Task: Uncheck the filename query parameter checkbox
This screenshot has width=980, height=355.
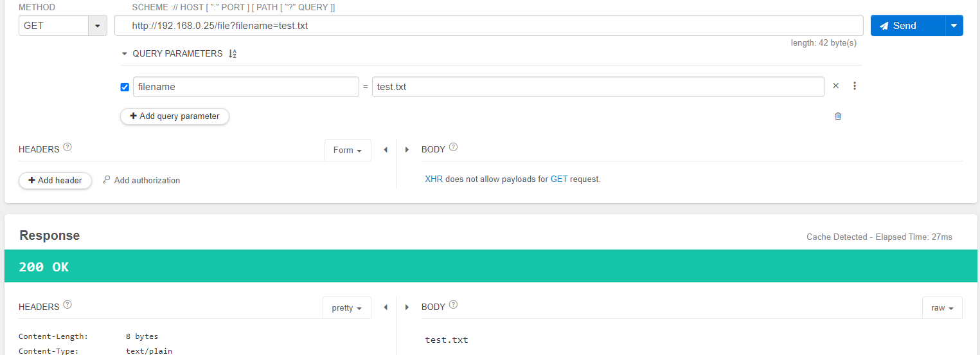Action: tap(125, 87)
